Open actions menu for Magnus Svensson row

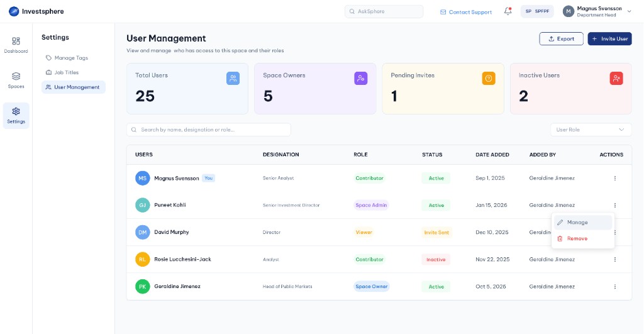pos(615,178)
